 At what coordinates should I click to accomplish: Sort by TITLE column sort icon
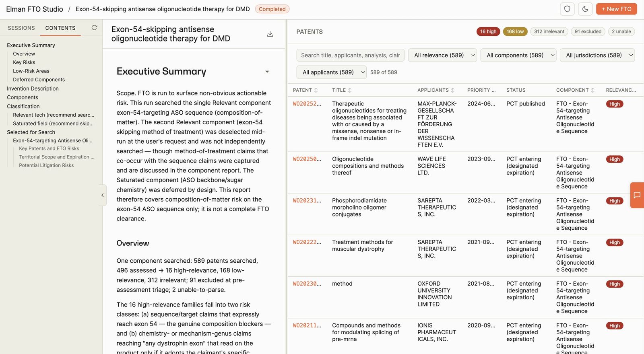coord(350,90)
